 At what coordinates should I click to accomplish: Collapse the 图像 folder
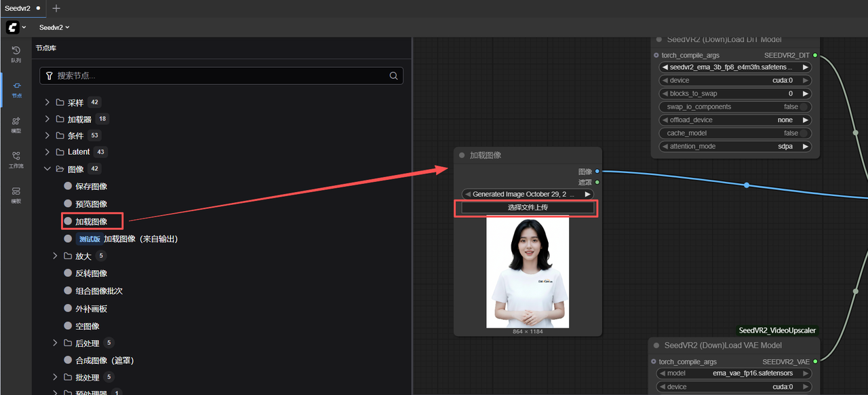(x=47, y=169)
